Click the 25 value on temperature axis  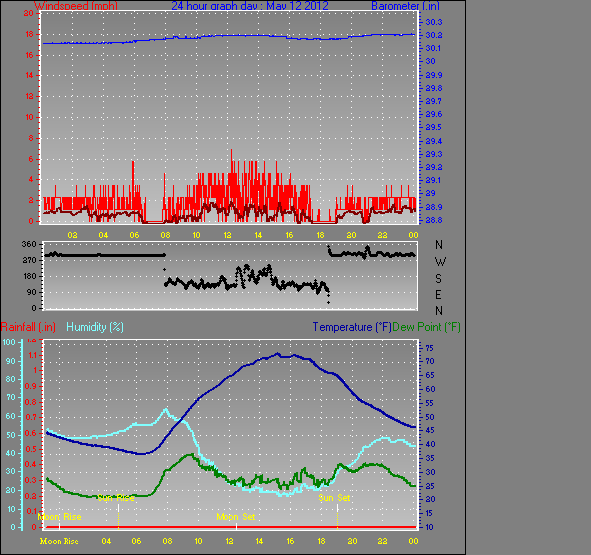click(x=430, y=486)
